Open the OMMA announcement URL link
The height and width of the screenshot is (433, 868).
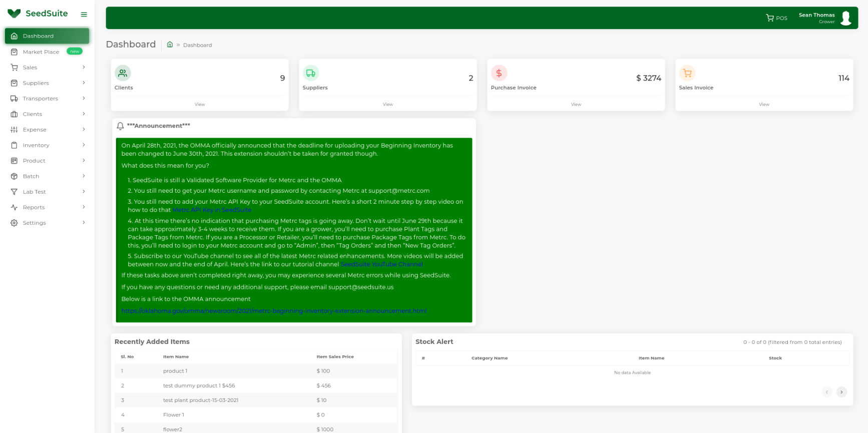274,311
